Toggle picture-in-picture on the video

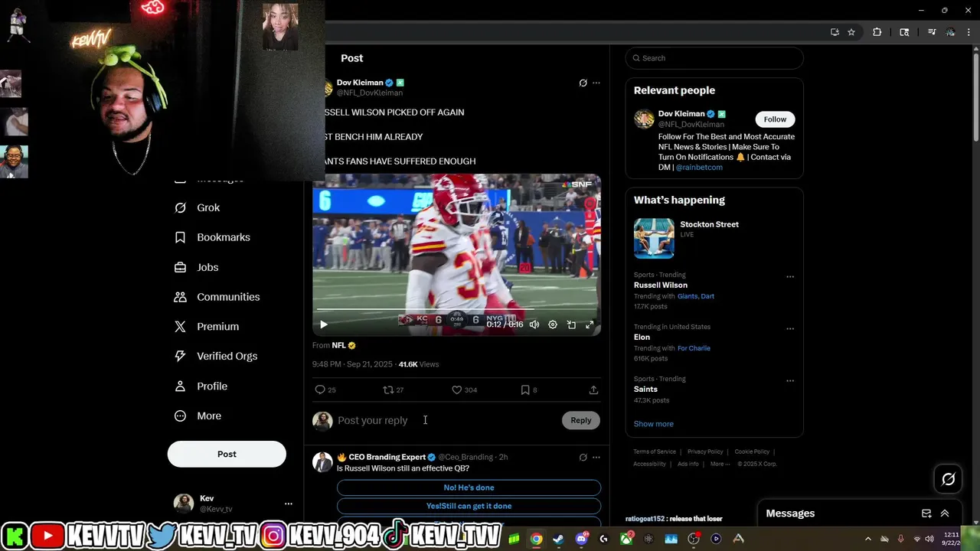point(571,324)
